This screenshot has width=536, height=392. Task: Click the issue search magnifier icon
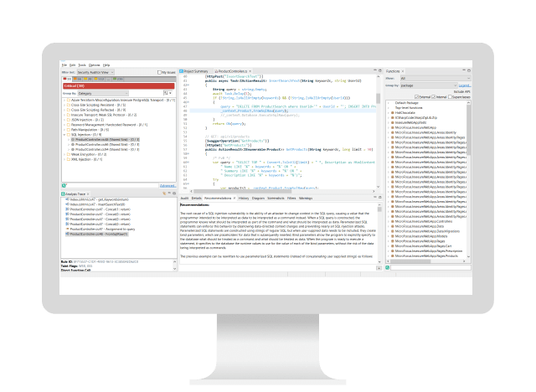pyautogui.click(x=64, y=186)
